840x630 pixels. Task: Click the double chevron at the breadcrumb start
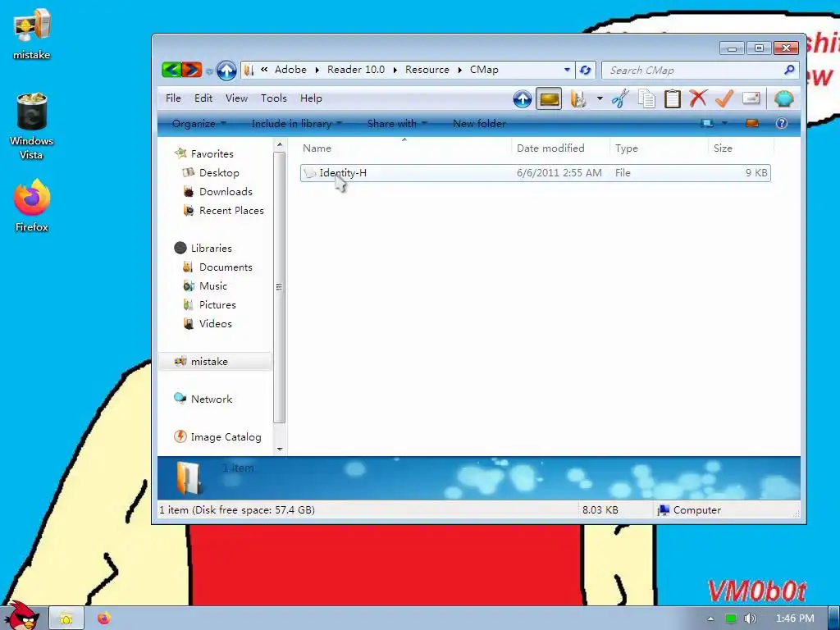pyautogui.click(x=264, y=69)
